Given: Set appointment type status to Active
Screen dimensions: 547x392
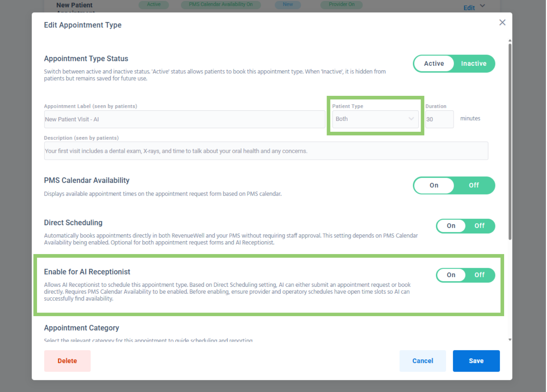Looking at the screenshot, I should coord(434,64).
